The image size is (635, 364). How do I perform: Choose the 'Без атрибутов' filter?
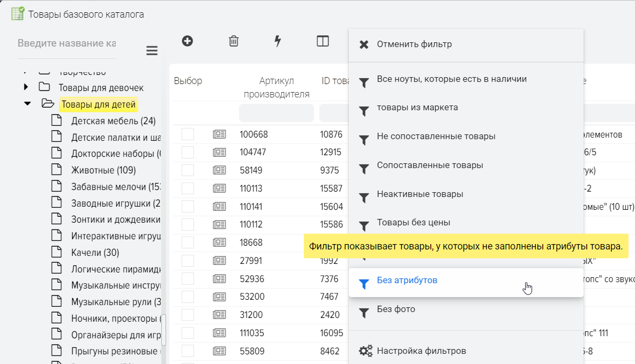(x=407, y=280)
